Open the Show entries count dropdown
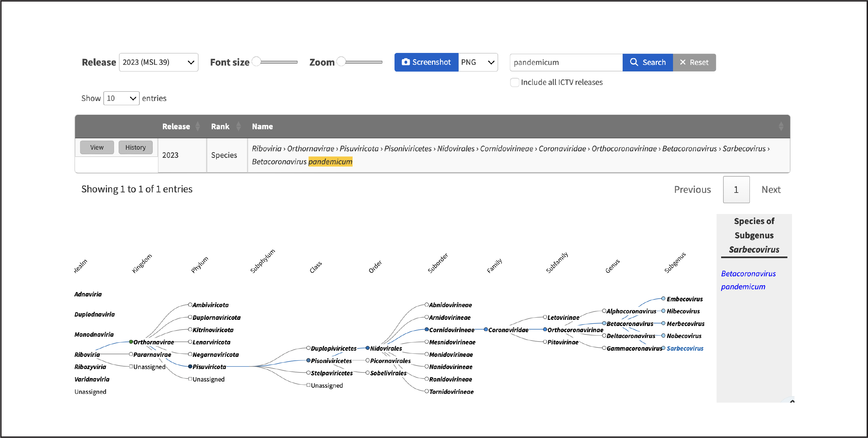868x438 pixels. (121, 98)
